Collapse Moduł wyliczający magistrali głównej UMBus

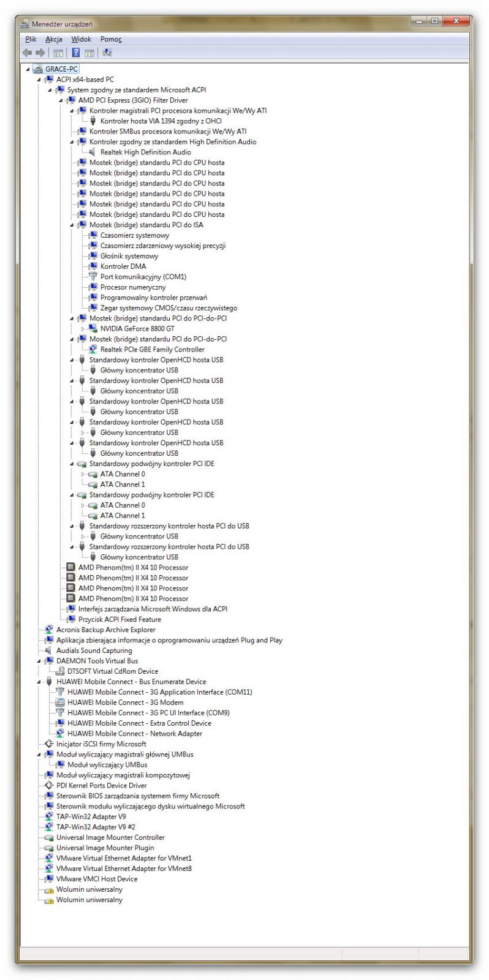(39, 755)
